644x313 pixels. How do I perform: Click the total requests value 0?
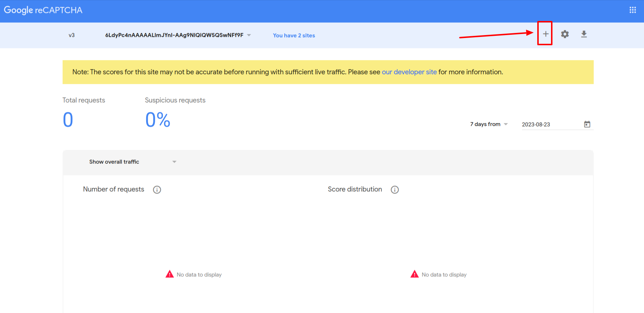click(68, 120)
